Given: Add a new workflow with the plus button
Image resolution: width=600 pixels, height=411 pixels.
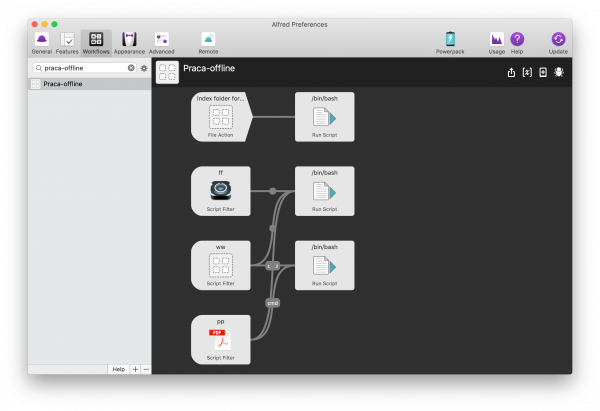Looking at the screenshot, I should pos(135,369).
